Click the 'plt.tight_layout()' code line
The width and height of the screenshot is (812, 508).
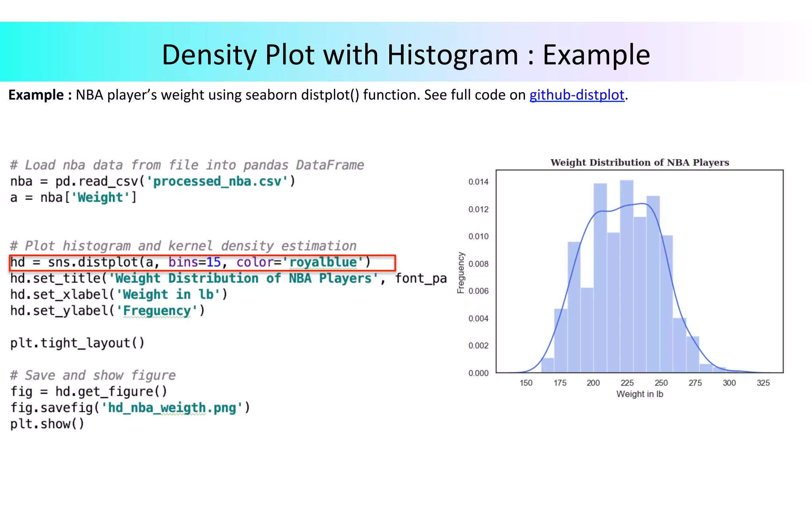[x=77, y=343]
